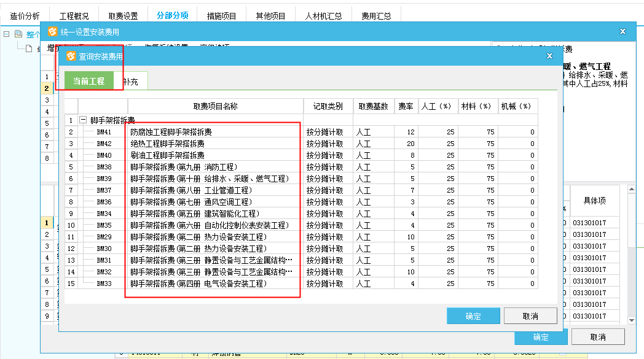Click the scrollbar down arrow at right edge

(x=632, y=320)
